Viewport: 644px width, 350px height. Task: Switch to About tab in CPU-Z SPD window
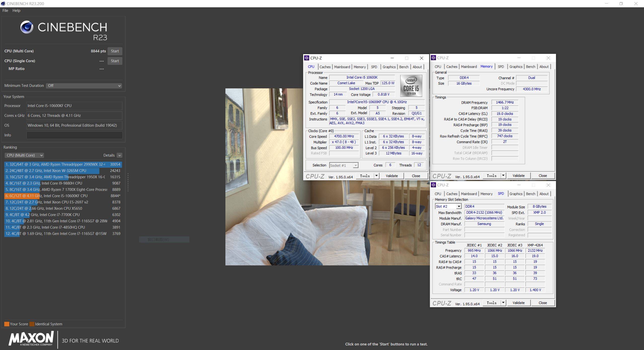(544, 194)
